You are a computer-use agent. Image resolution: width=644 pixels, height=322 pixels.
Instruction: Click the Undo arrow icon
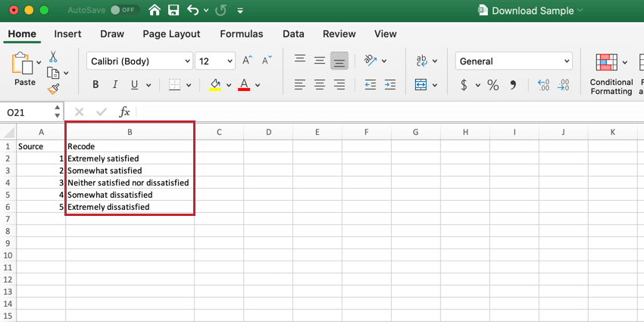192,11
